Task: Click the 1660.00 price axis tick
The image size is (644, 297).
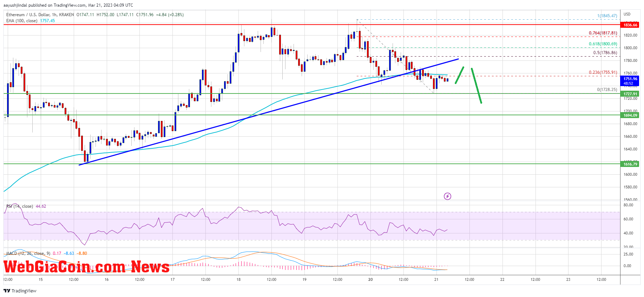Action: pos(630,136)
